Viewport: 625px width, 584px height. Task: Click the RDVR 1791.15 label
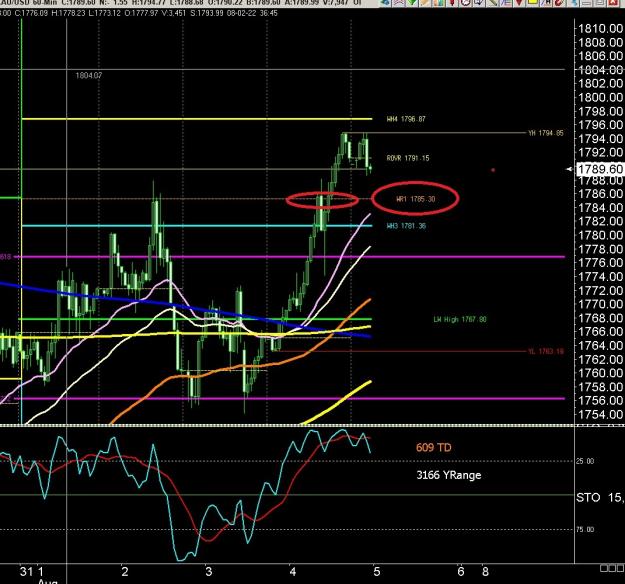point(408,158)
